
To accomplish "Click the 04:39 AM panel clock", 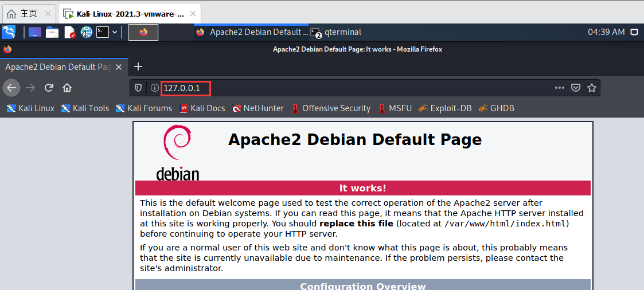I will click(606, 32).
